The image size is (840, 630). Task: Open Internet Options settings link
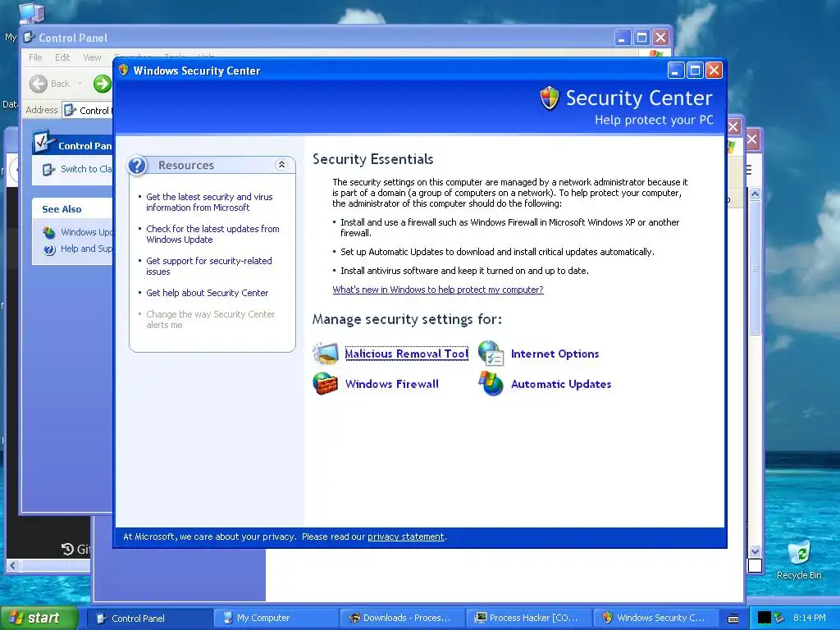(x=555, y=354)
